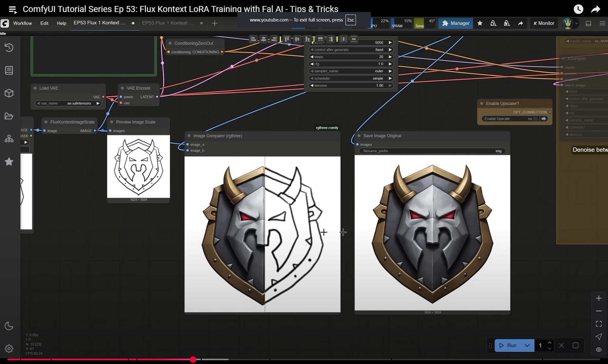Image resolution: width=608 pixels, height=364 pixels.
Task: Open the settings gear in sidebar
Action: click(x=9, y=349)
